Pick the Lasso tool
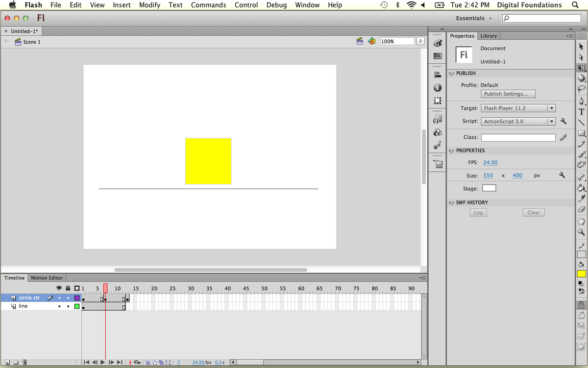The height and width of the screenshot is (368, 588). [581, 89]
